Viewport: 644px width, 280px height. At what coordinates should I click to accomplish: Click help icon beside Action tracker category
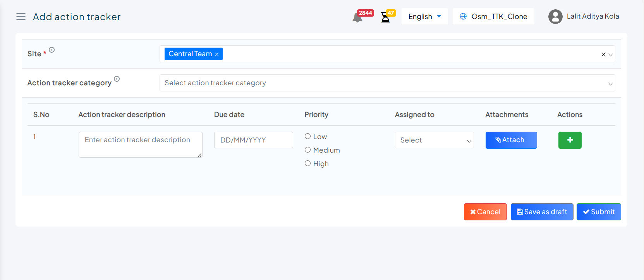pyautogui.click(x=117, y=79)
